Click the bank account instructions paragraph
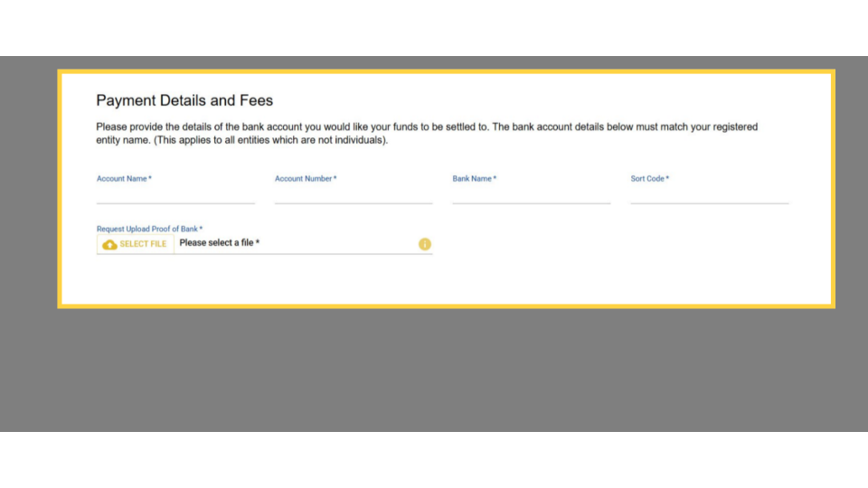The height and width of the screenshot is (488, 868). 427,134
